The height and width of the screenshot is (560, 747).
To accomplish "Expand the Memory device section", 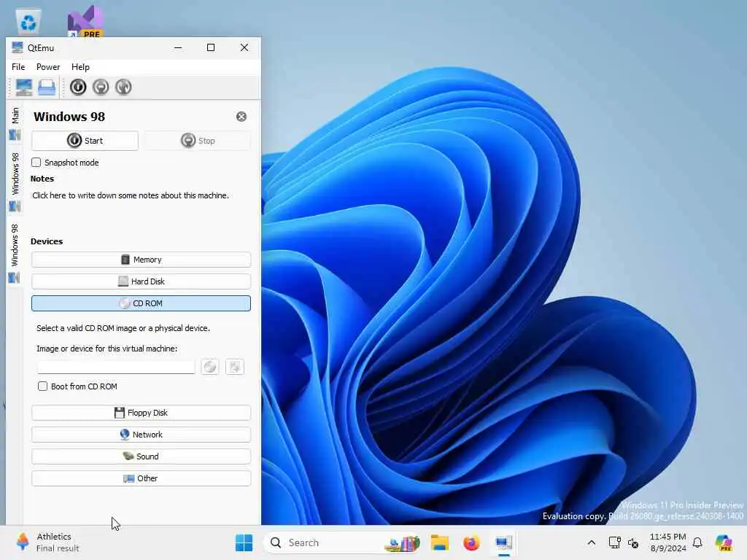I will point(141,260).
